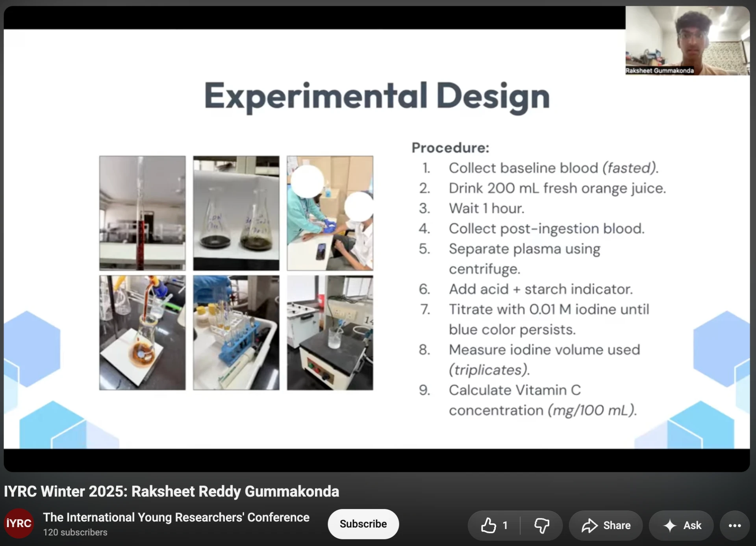Viewport: 756px width, 546px height.
Task: Click the burette photo on the slide
Action: (x=142, y=213)
